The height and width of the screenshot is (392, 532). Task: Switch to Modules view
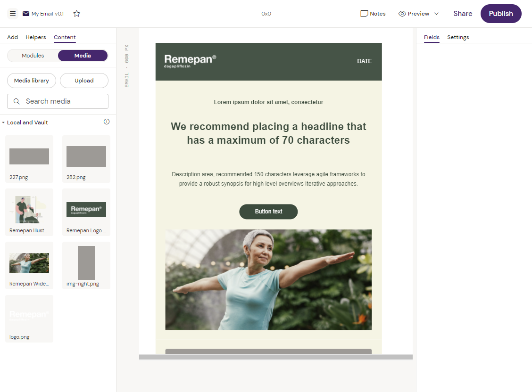(33, 56)
